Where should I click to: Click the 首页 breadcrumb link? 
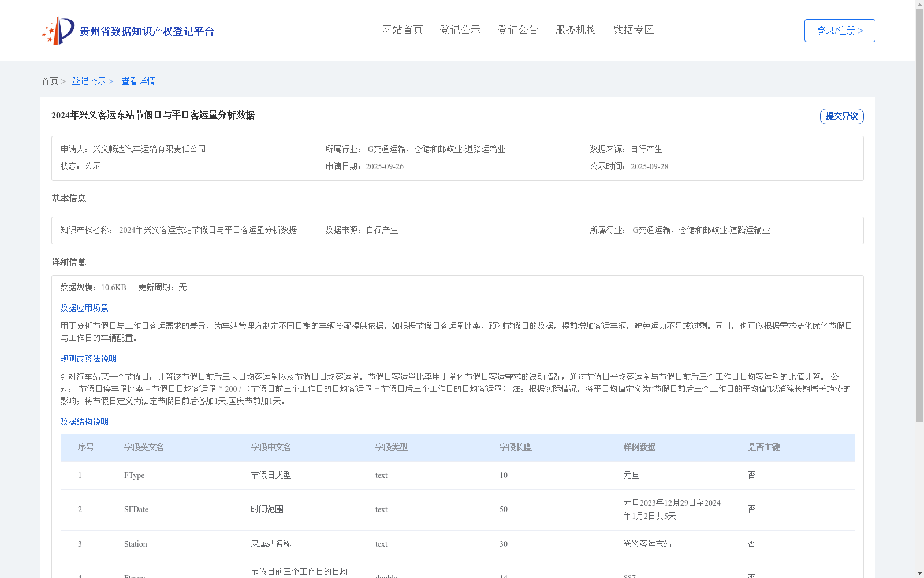click(50, 81)
